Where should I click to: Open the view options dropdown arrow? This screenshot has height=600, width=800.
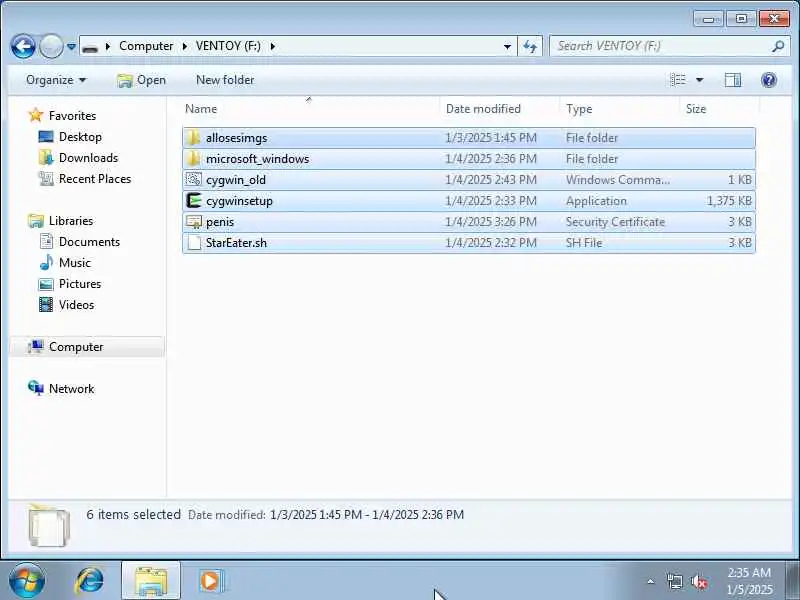click(x=699, y=80)
